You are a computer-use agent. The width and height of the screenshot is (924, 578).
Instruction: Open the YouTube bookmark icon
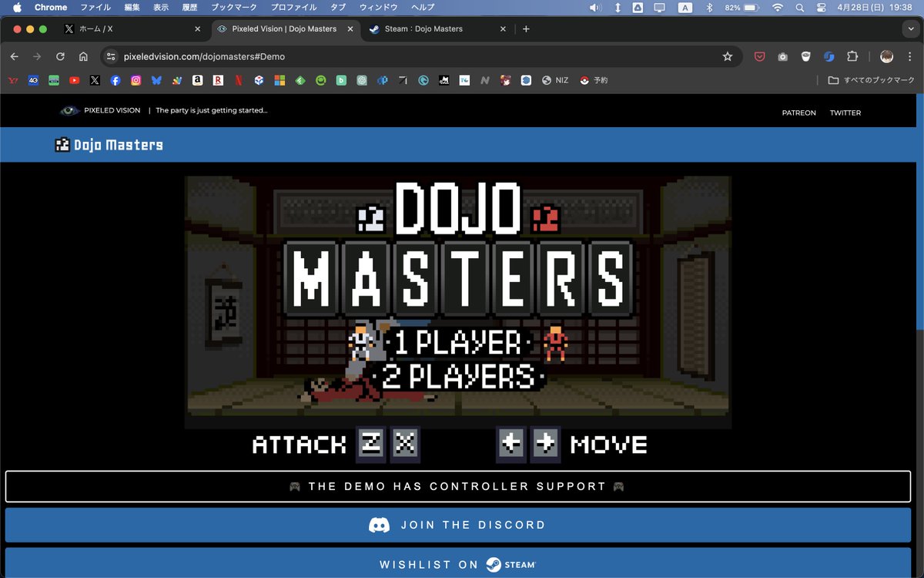click(x=74, y=80)
